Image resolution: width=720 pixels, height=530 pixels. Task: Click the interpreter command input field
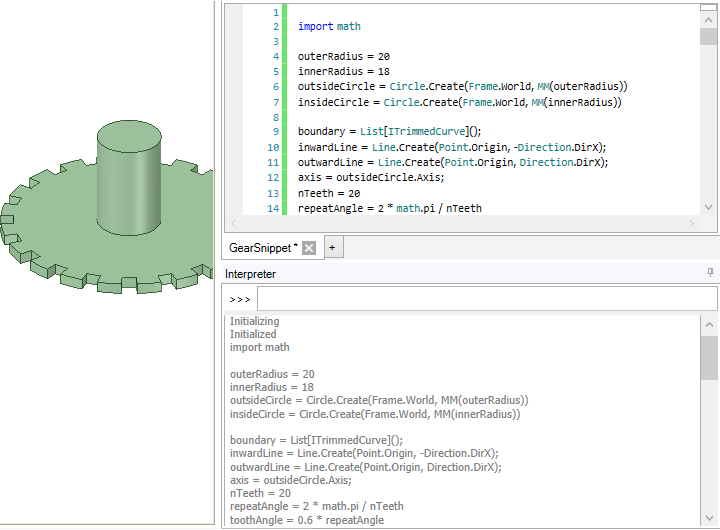[x=487, y=299]
